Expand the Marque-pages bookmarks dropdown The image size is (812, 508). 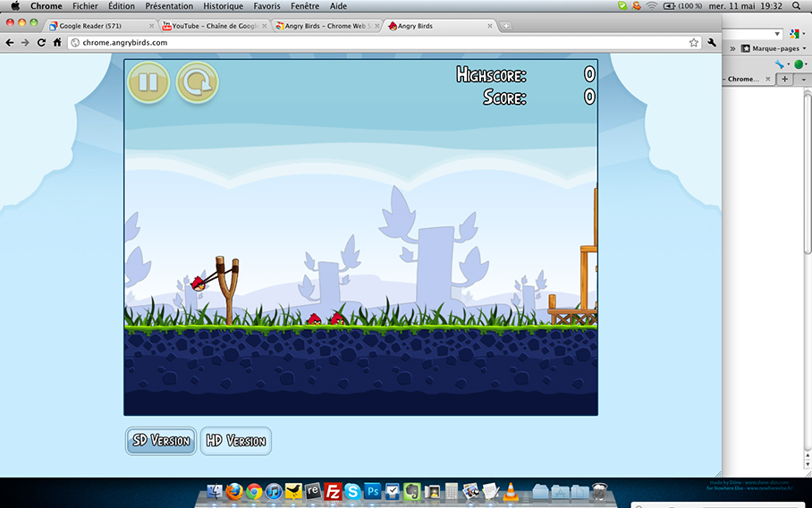pos(804,48)
